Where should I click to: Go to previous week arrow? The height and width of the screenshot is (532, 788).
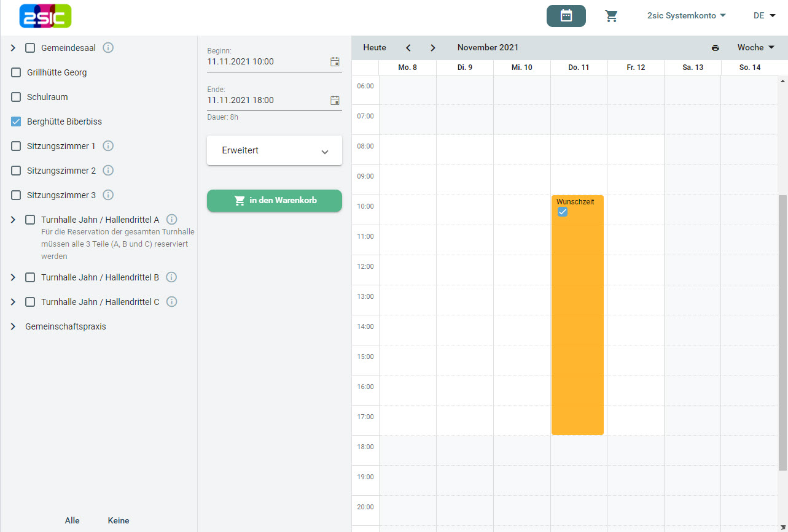pos(408,48)
